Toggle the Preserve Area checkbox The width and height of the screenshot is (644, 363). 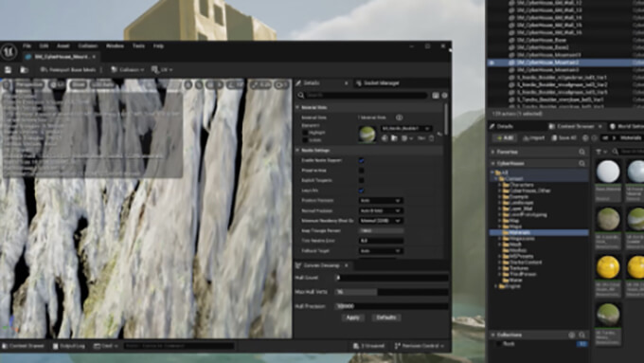click(361, 171)
